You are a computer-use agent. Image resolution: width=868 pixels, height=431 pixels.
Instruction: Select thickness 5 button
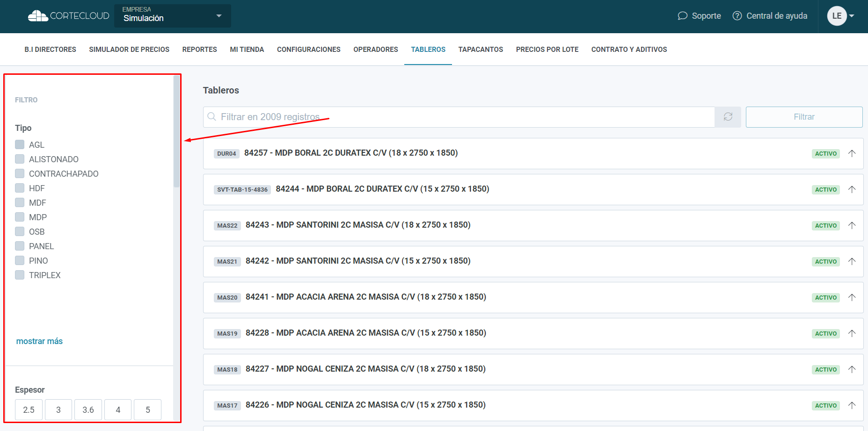pos(147,409)
